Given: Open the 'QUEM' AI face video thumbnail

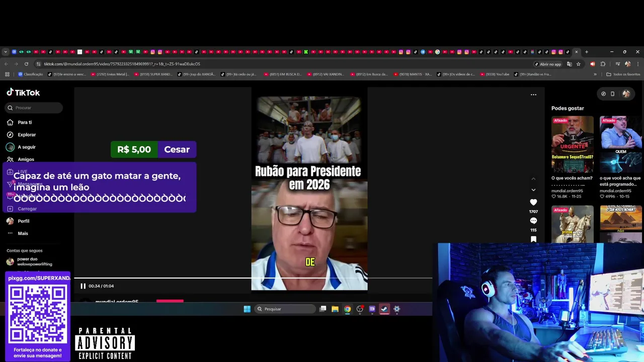Looking at the screenshot, I should [620, 145].
